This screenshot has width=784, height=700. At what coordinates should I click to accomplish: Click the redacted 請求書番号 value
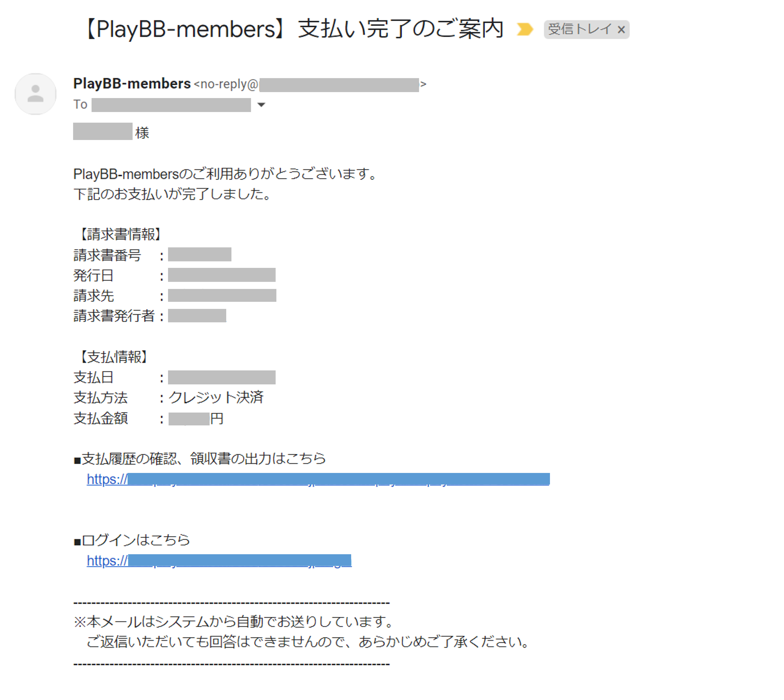pos(200,255)
